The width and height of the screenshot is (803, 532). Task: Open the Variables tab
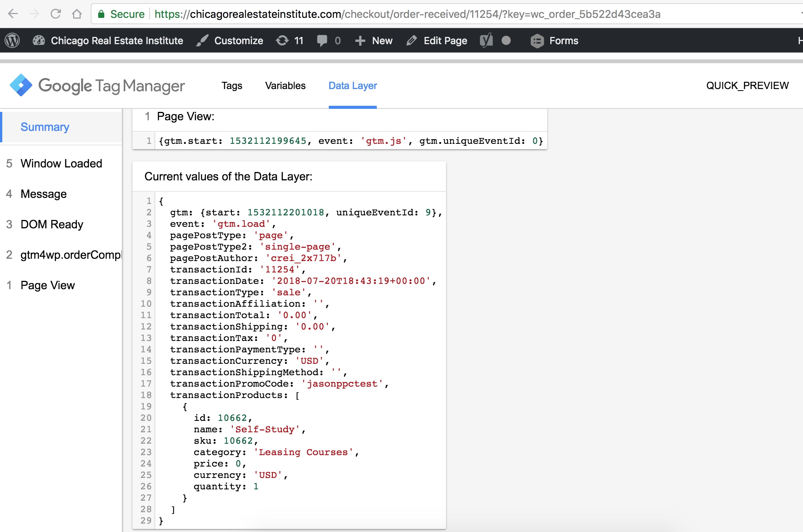tap(285, 86)
